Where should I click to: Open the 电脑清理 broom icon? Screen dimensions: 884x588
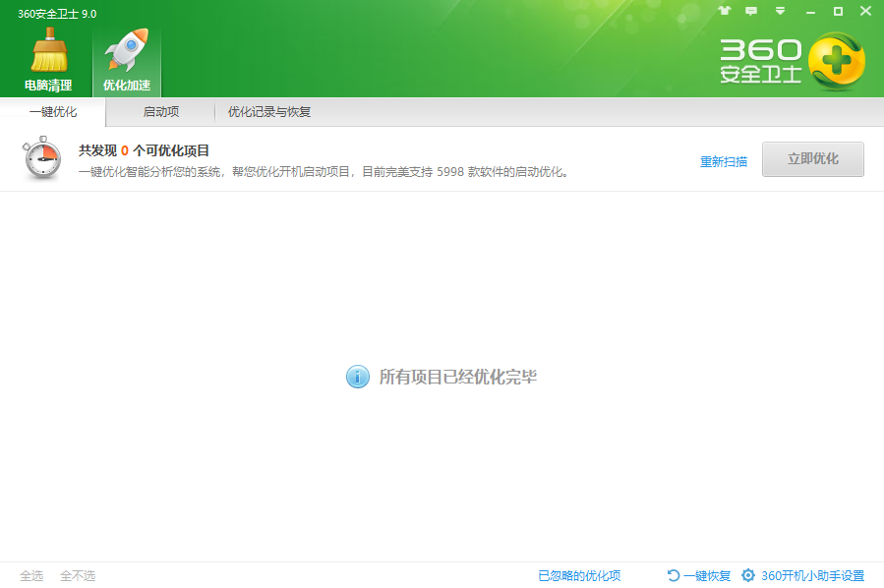pos(48,53)
